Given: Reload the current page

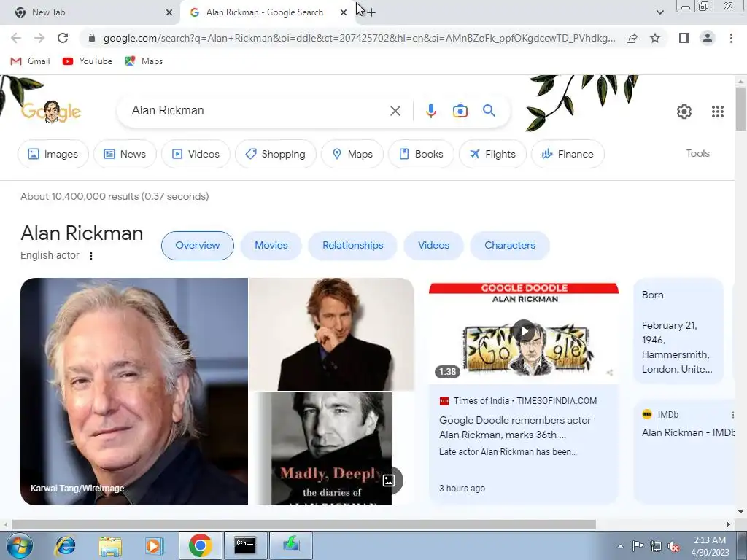Looking at the screenshot, I should [x=63, y=38].
